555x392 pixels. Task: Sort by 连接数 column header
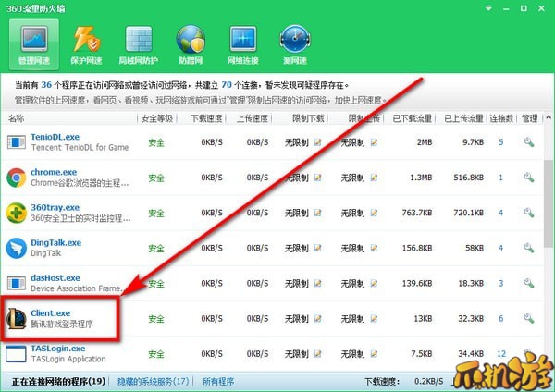click(x=501, y=118)
